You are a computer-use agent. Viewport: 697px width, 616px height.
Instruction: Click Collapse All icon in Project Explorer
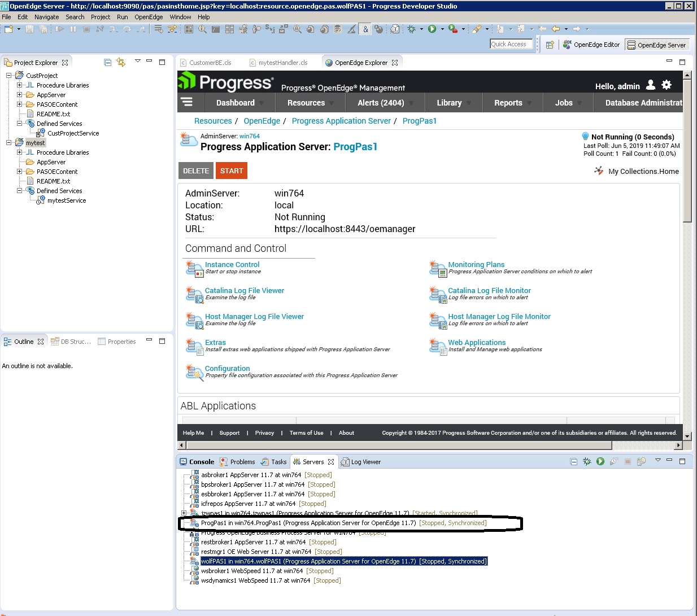[x=107, y=62]
